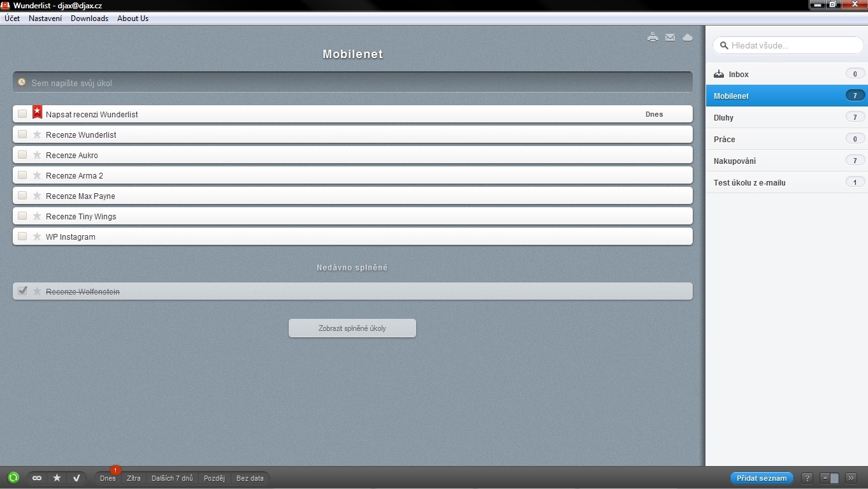Click the print icon above the task list

point(653,37)
